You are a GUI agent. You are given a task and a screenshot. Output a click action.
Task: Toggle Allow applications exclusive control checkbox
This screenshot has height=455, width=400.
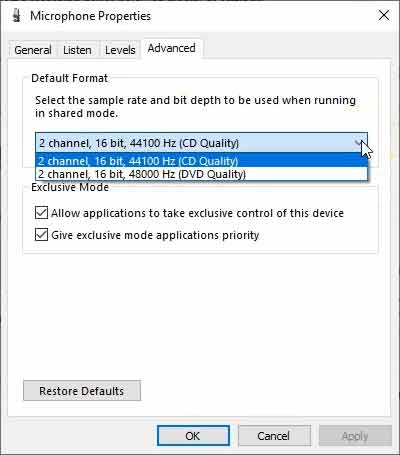(x=41, y=213)
